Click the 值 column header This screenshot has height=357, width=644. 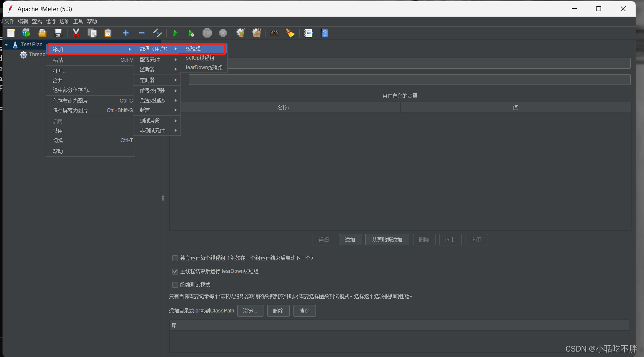point(516,108)
